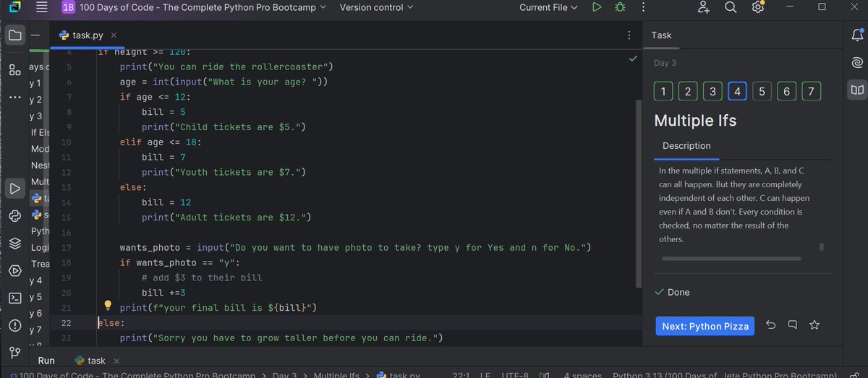Select the Description tab
The width and height of the screenshot is (868, 378).
686,145
